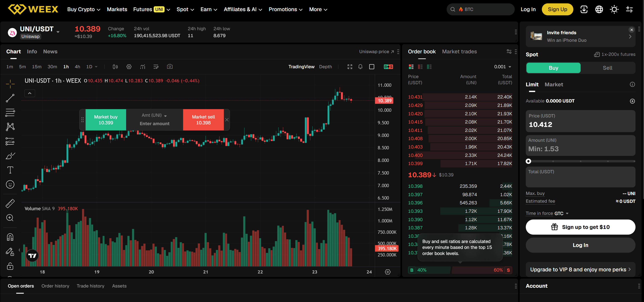
Task: Click the Price (USDT) input field
Action: click(580, 121)
